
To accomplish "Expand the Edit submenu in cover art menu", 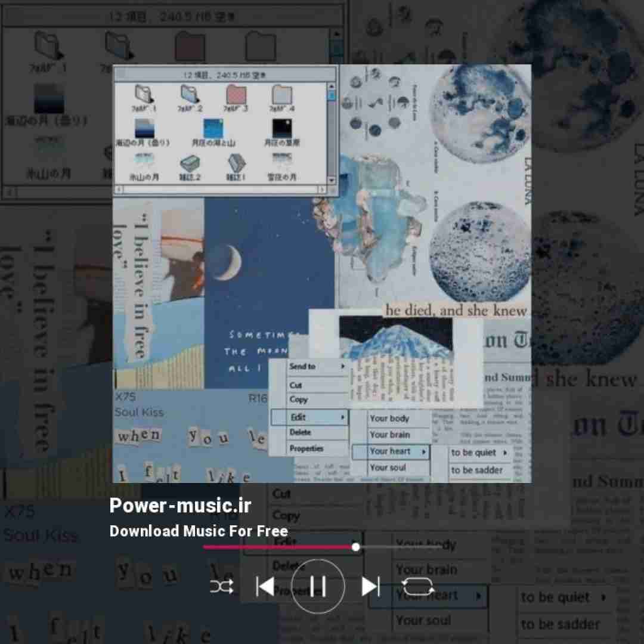I will pos(309,417).
